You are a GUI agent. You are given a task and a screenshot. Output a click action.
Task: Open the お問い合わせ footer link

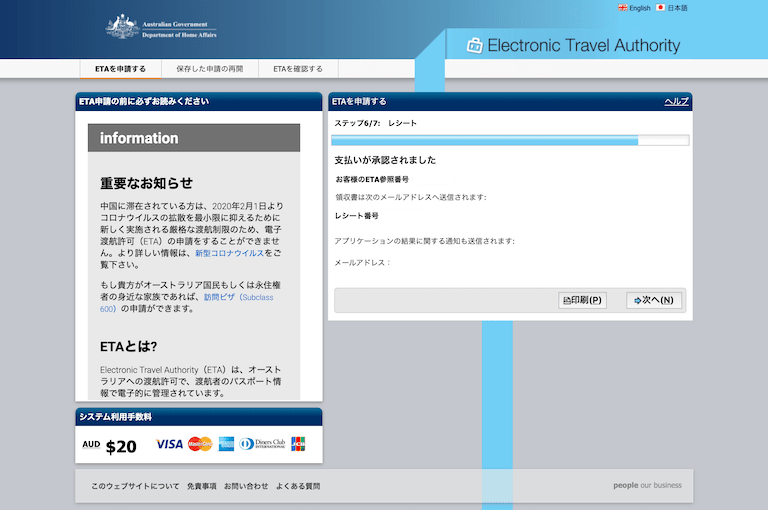tap(246, 486)
